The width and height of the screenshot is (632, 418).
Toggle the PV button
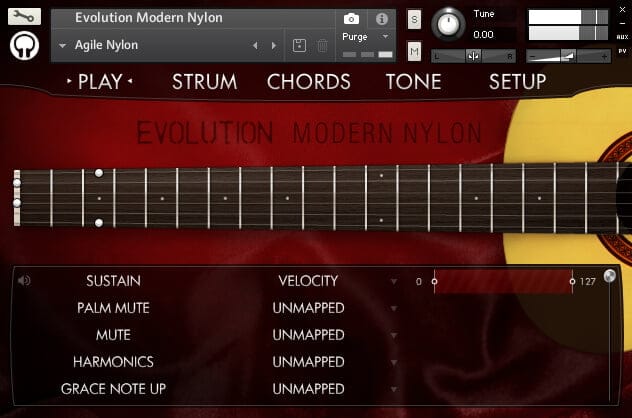click(x=622, y=51)
